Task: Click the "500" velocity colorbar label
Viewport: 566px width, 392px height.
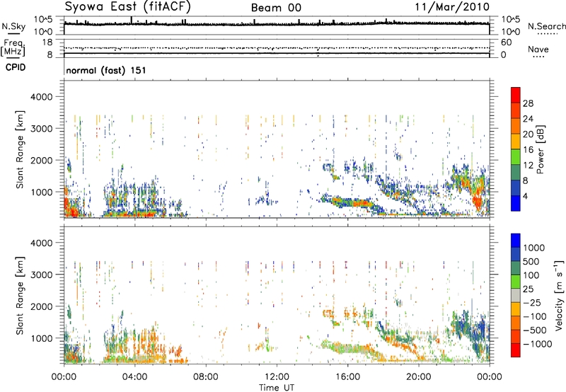Action: pos(533,261)
